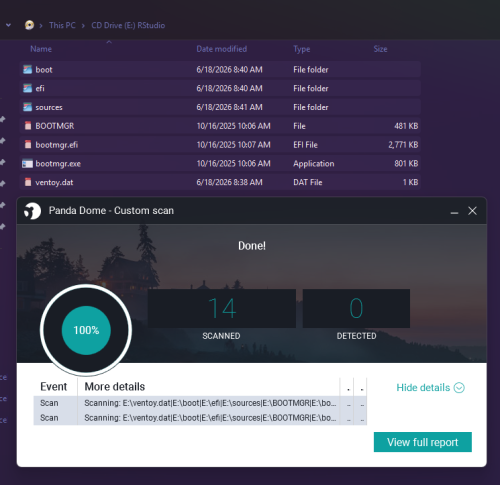The height and width of the screenshot is (485, 500).
Task: Click the 100% progress circle
Action: [x=86, y=330]
